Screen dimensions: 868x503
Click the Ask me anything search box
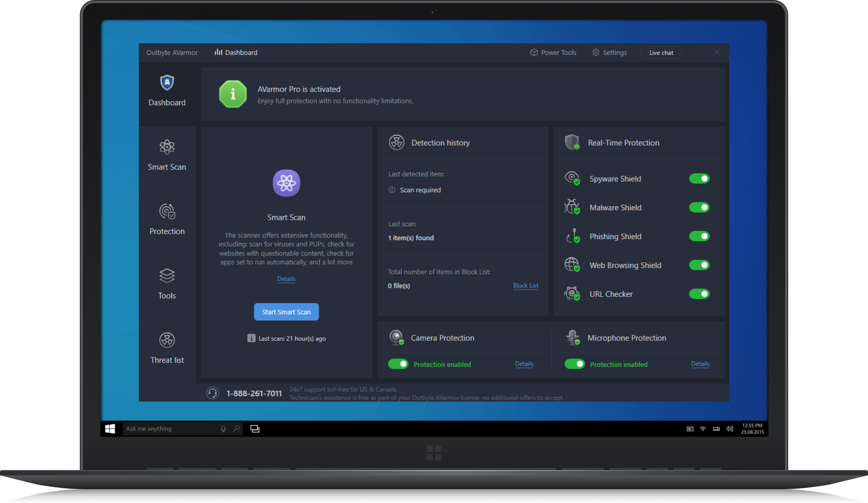point(170,429)
